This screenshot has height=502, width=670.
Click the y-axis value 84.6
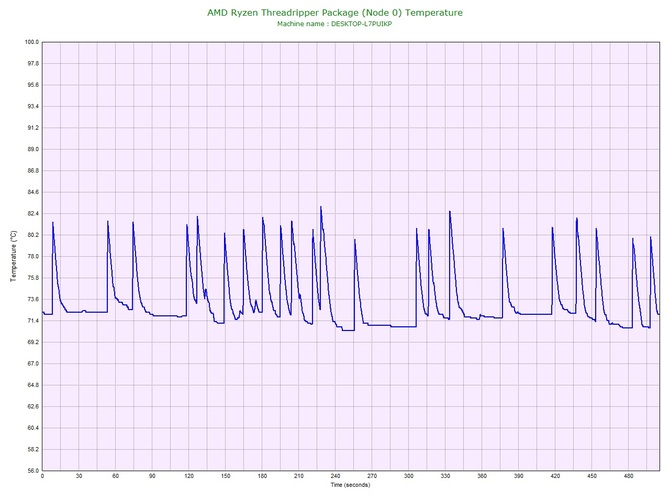33,192
